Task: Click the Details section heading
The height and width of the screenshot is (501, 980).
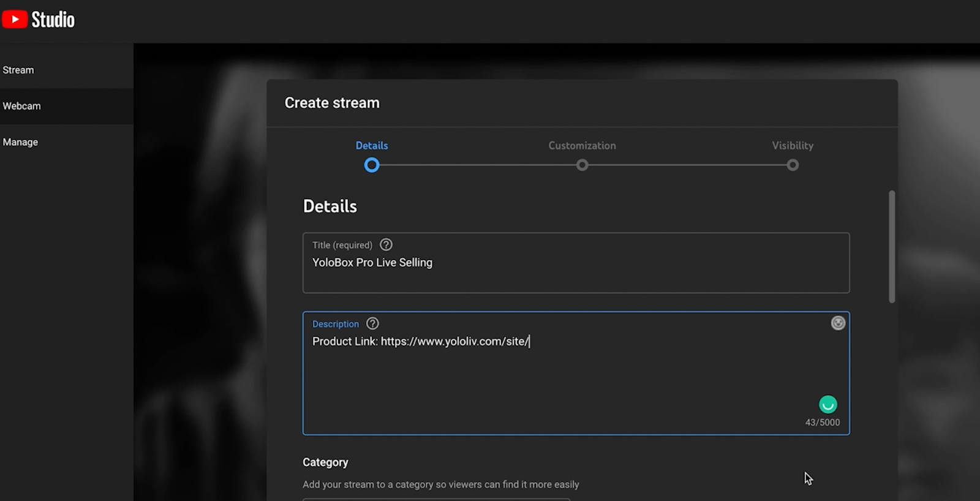Action: click(x=330, y=206)
